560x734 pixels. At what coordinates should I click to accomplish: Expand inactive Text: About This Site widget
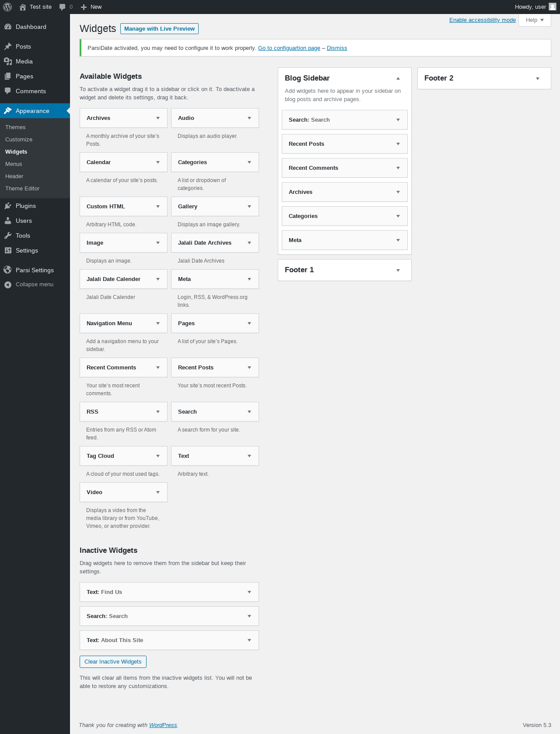(249, 640)
